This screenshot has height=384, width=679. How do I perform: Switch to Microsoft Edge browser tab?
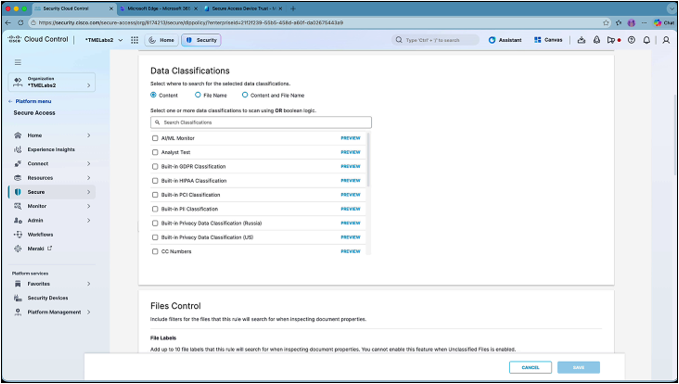[158, 9]
